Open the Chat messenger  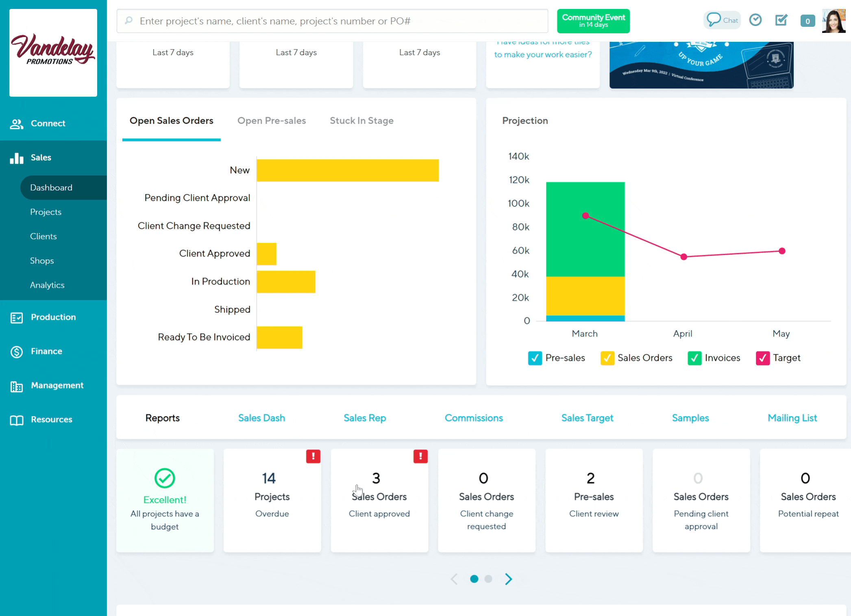[722, 20]
